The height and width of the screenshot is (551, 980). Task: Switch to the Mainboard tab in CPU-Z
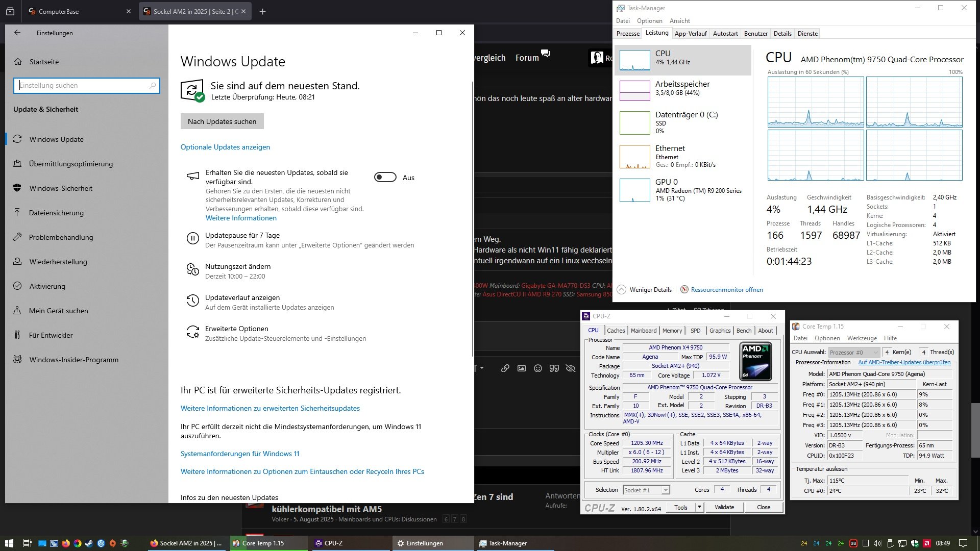[643, 331]
